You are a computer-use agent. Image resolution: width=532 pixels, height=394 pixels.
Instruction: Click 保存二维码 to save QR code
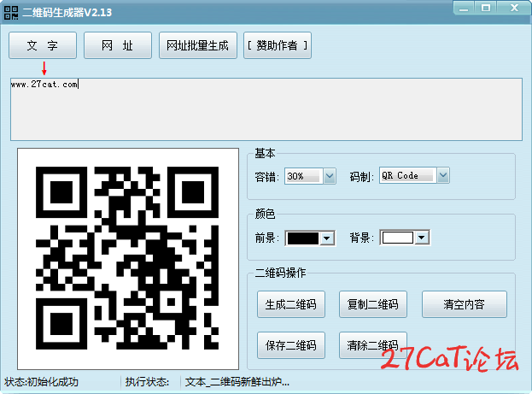point(291,345)
